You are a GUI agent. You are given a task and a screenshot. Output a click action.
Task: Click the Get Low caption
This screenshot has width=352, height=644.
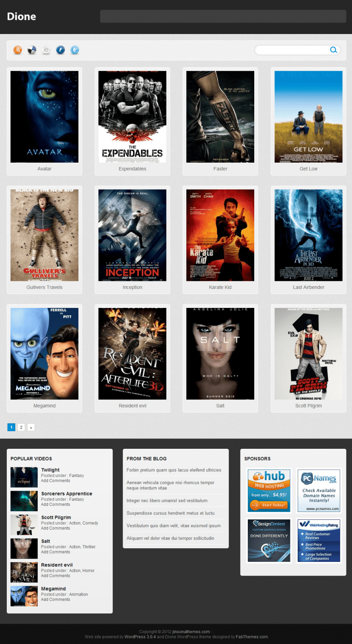pos(309,169)
